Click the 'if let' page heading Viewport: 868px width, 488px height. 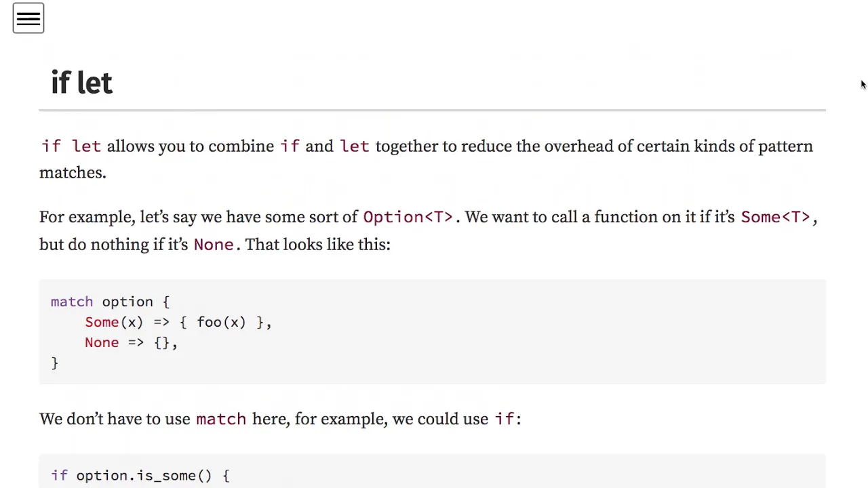click(81, 83)
